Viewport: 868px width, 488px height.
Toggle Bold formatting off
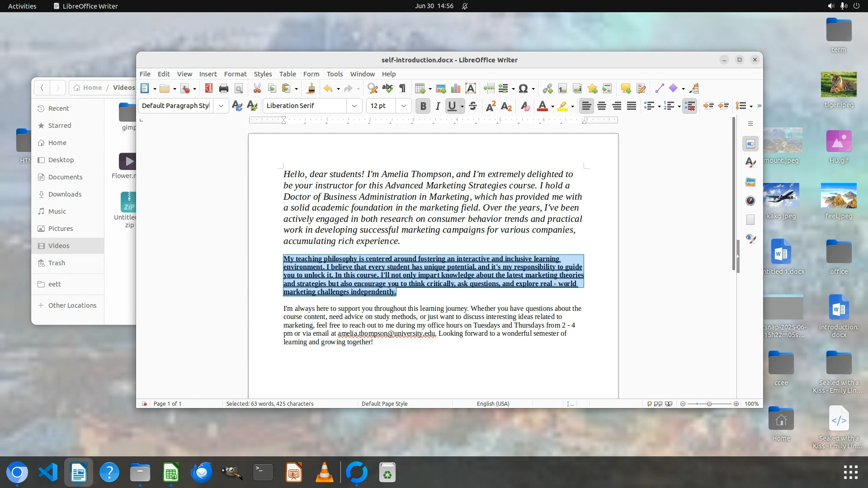423,106
